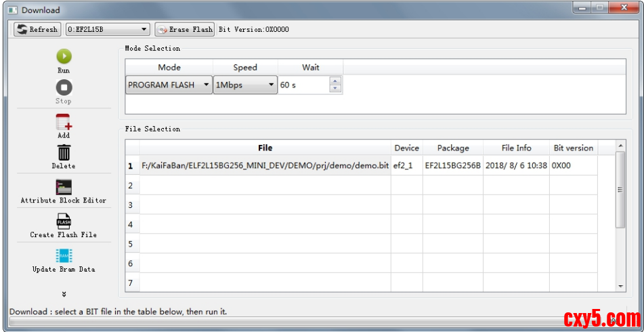Screen dimensions: 644x332
Task: Click the Device column header
Action: (406, 148)
